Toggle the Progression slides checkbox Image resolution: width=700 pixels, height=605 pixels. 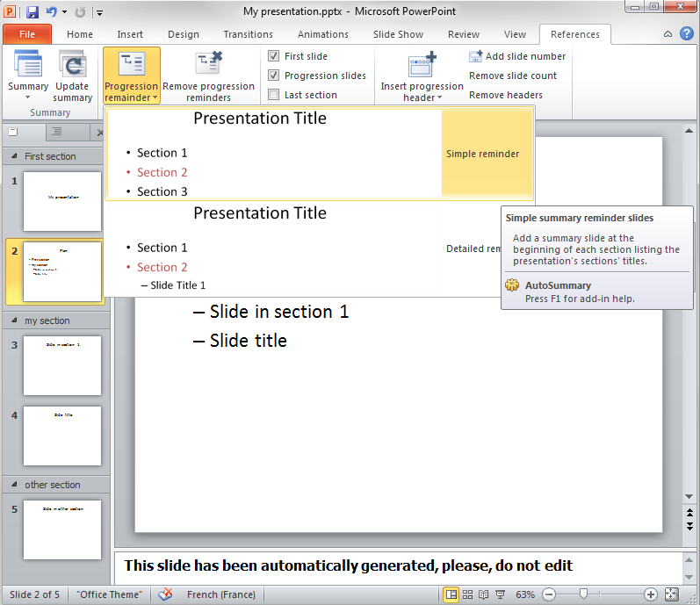point(274,76)
